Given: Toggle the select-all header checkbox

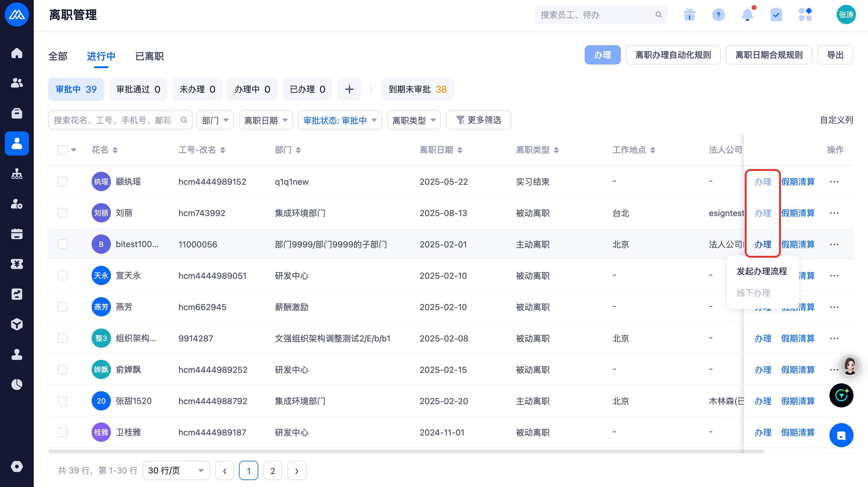Looking at the screenshot, I should point(63,150).
